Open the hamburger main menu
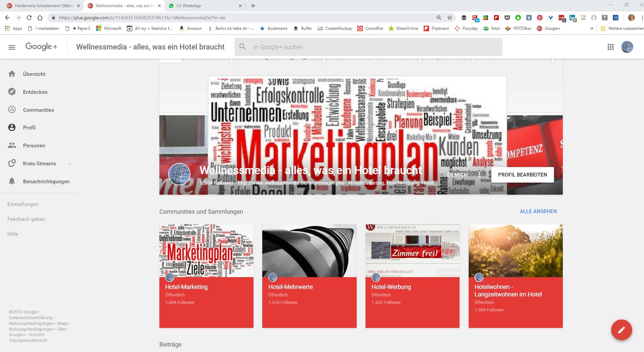Image resolution: width=644 pixels, height=352 pixels. [12, 47]
